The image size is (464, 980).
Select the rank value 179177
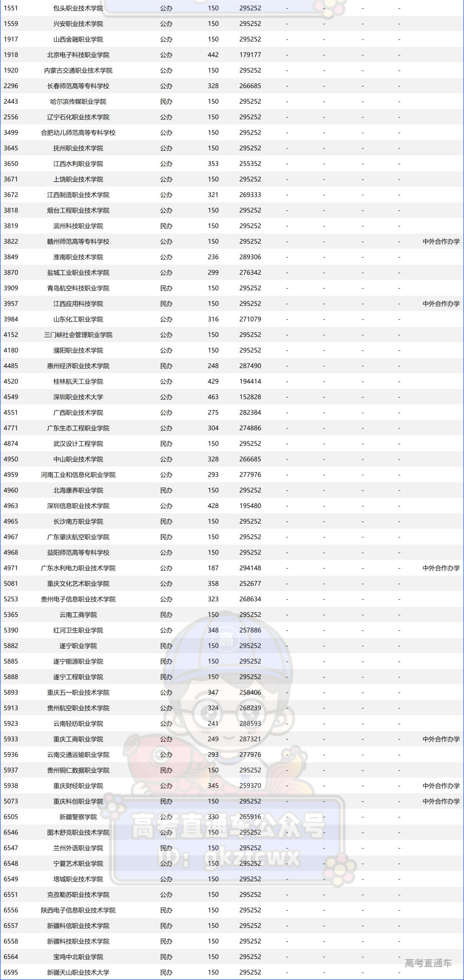point(250,55)
